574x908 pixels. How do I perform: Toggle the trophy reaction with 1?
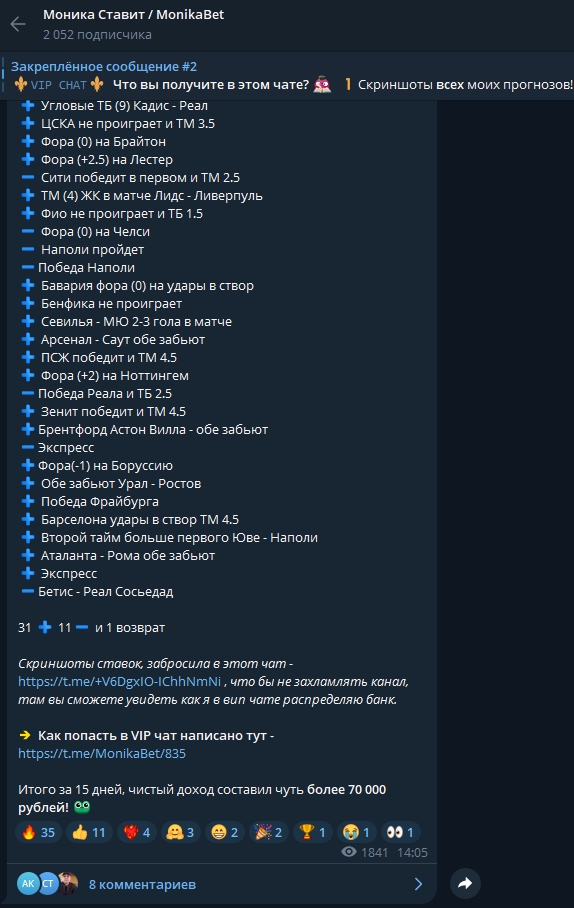click(313, 832)
